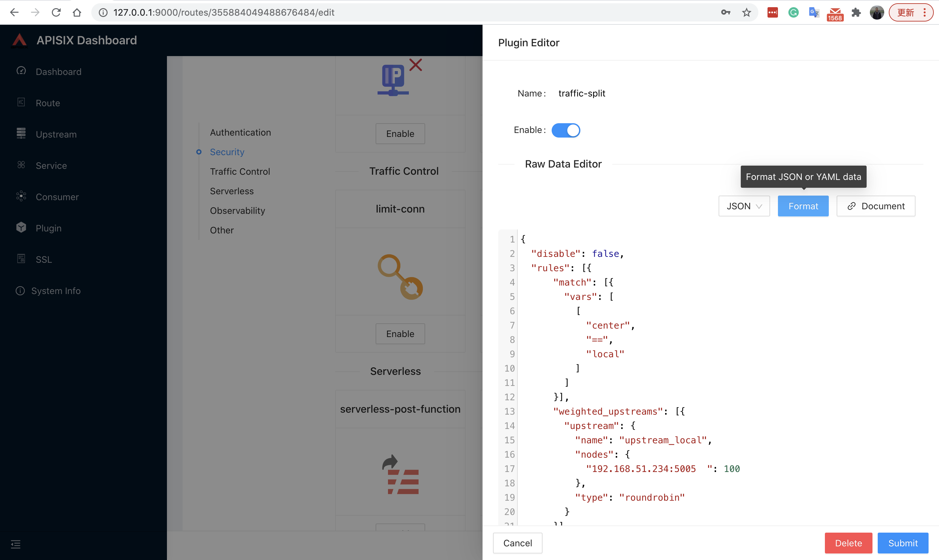939x560 pixels.
Task: Click the browser update button
Action: [911, 12]
